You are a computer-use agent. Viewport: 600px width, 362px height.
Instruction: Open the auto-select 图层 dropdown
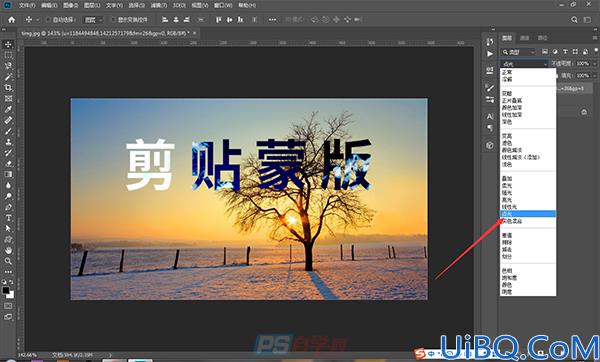[93, 20]
